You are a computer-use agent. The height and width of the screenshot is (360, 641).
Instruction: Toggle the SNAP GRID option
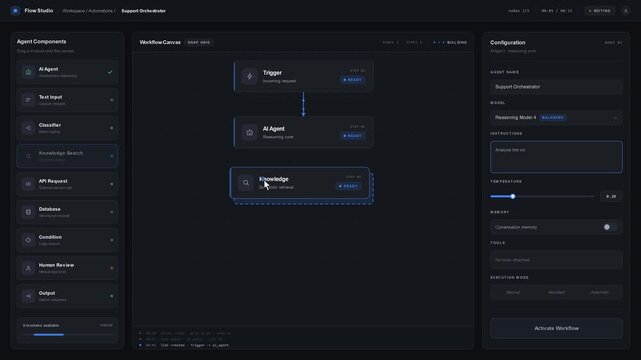pos(199,42)
